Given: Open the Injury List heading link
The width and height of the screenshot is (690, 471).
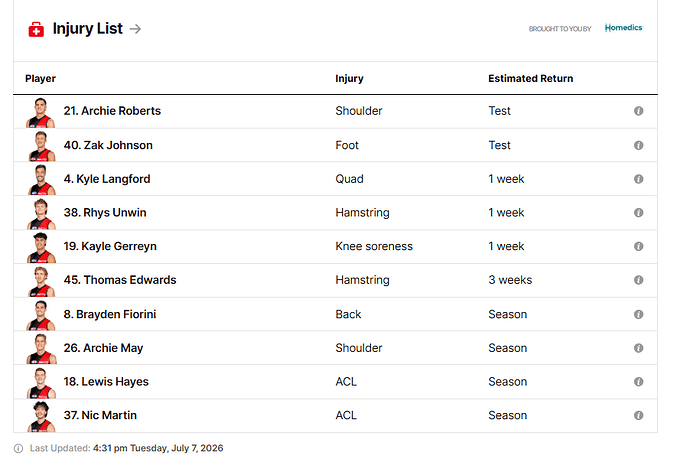Looking at the screenshot, I should tap(88, 29).
